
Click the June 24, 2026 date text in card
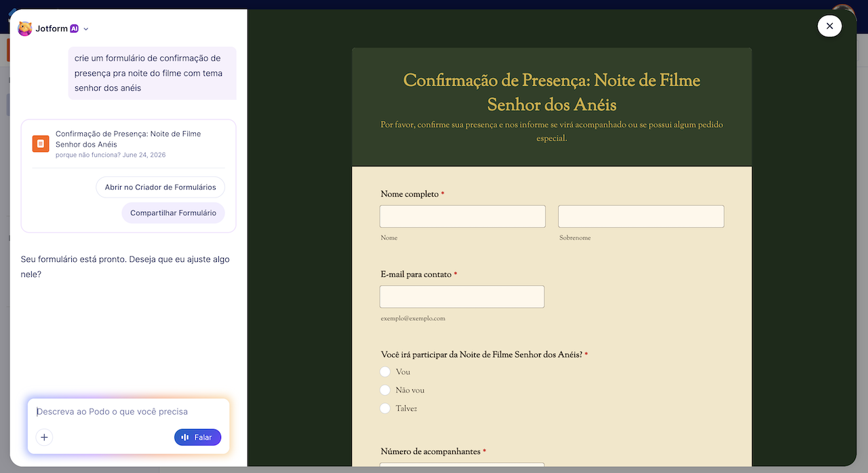pos(144,155)
